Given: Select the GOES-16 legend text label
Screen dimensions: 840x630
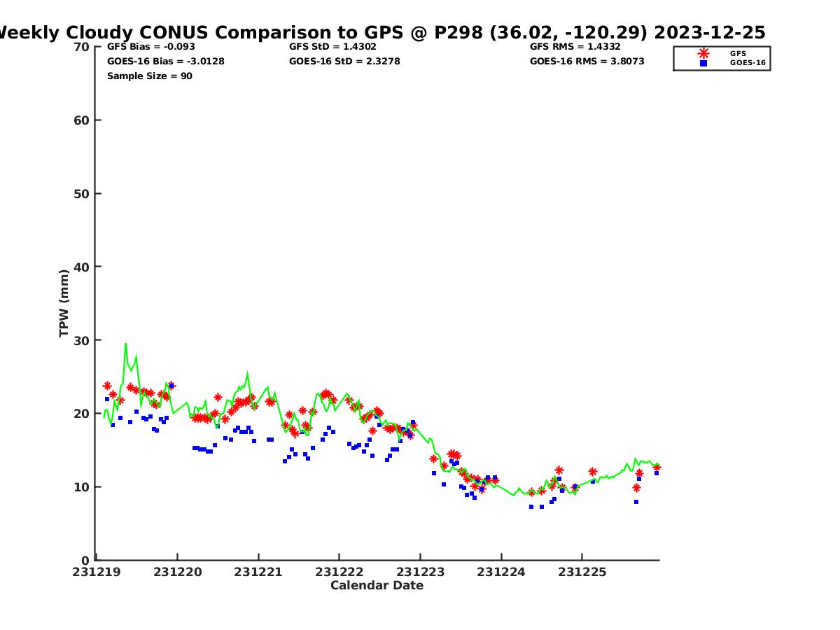Looking at the screenshot, I should pyautogui.click(x=747, y=63).
